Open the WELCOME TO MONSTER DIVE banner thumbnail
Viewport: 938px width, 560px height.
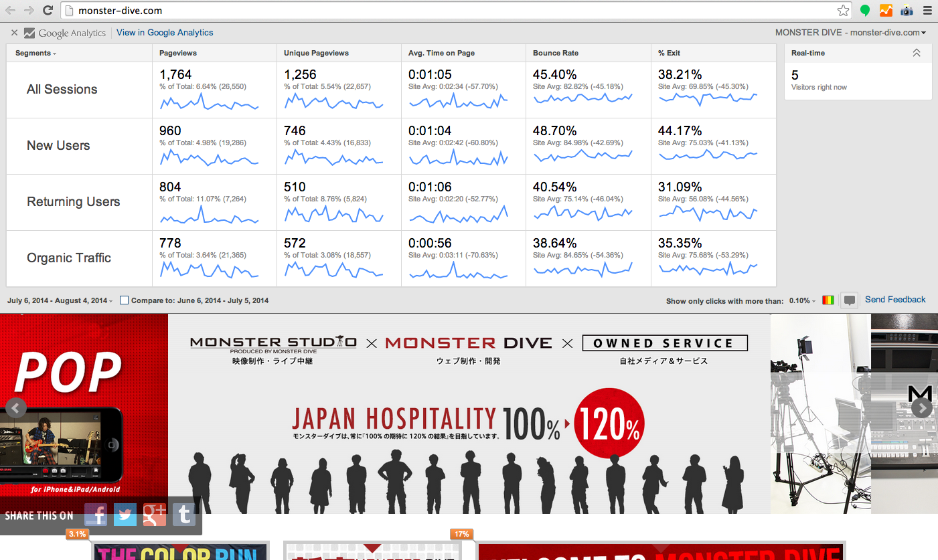tap(661, 551)
